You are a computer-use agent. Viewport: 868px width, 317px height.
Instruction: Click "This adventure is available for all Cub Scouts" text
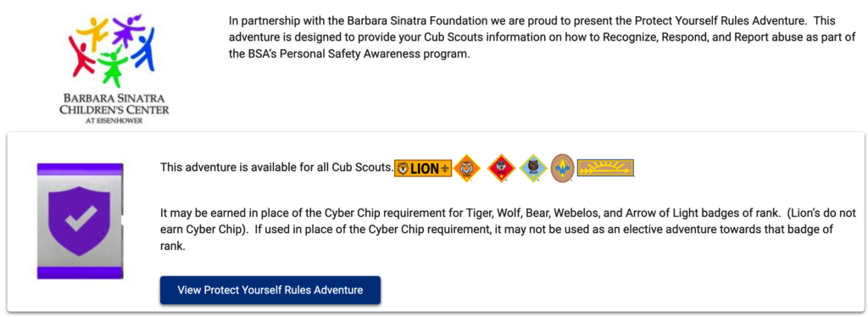(277, 167)
